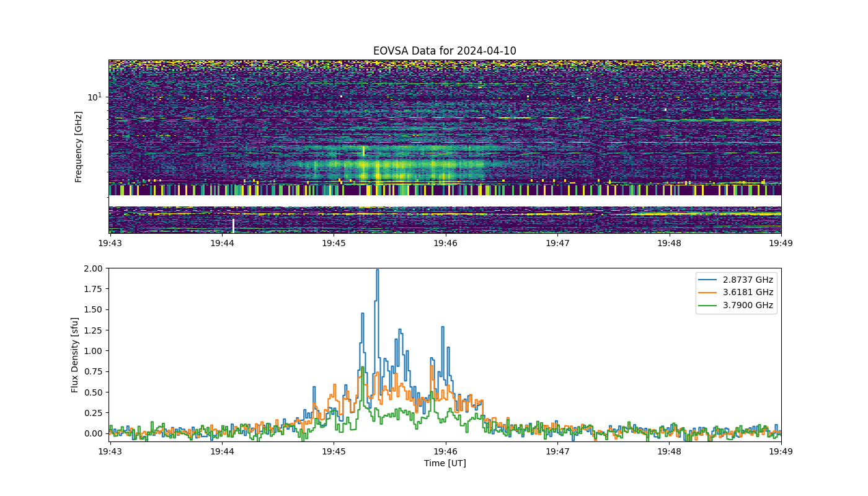Click the tallest blue peak near 2.00 sfu
Viewport: 868px width, 496px height.
pos(377,271)
